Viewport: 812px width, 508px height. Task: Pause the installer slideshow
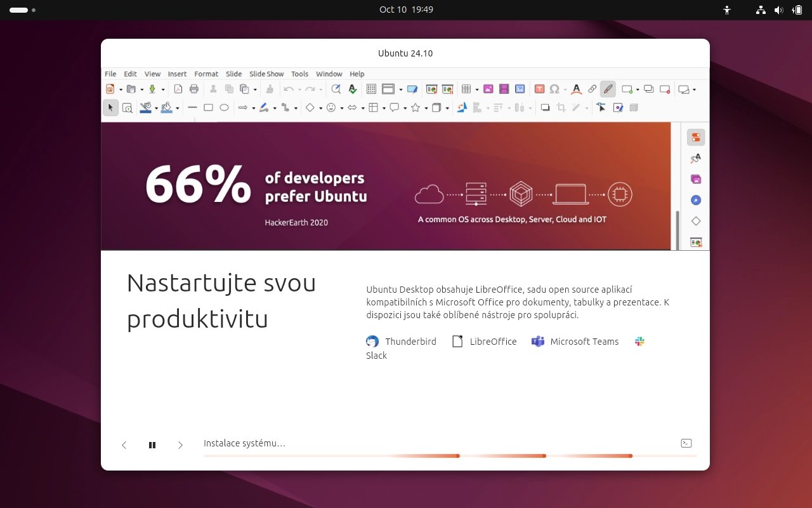click(x=152, y=445)
